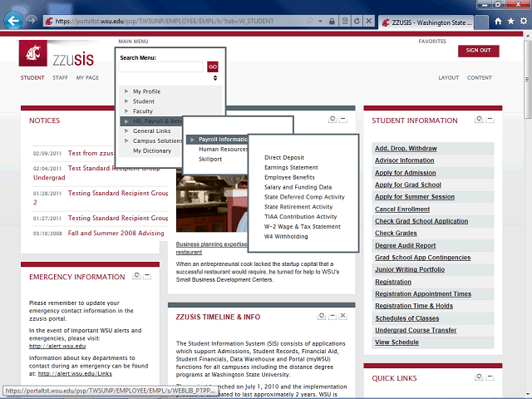
Task: Switch to the Staff tab
Action: 60,78
